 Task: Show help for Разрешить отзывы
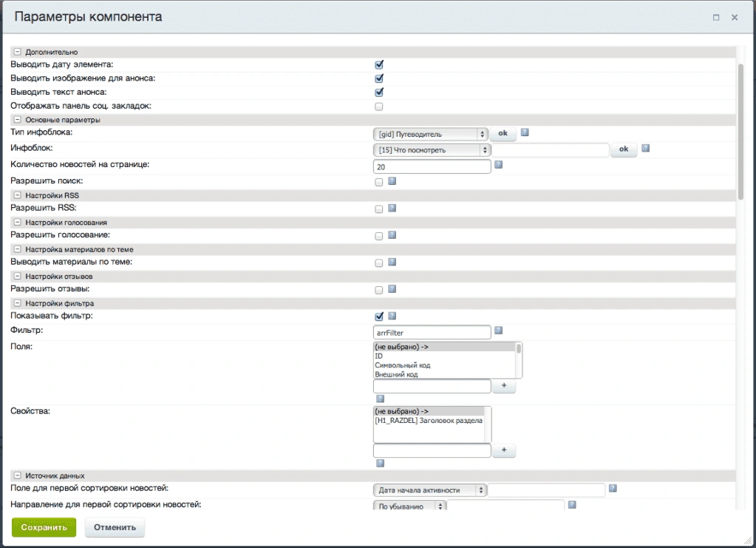[392, 289]
